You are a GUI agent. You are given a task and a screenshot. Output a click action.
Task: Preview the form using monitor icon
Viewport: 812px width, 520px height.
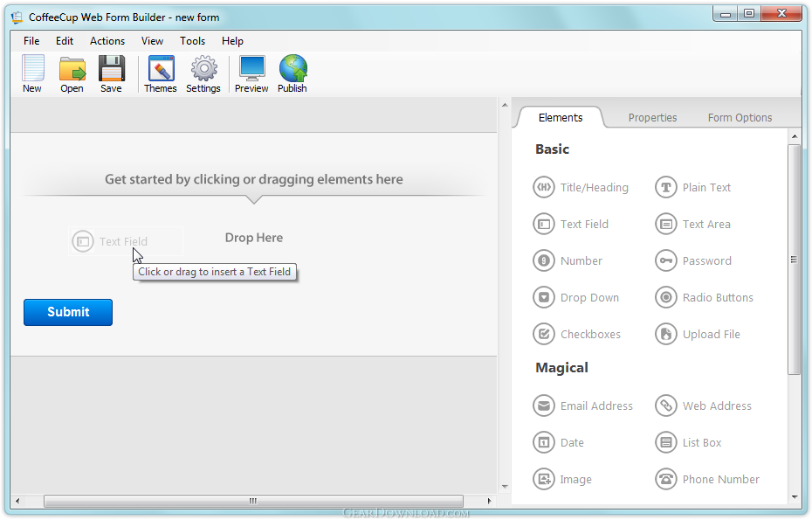[251, 73]
